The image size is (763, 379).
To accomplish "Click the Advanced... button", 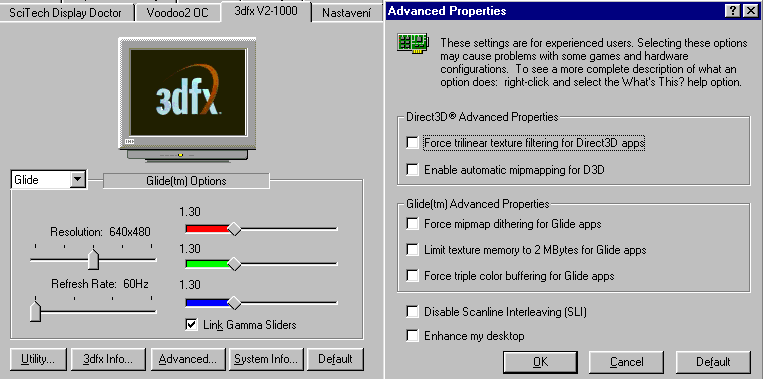I will pos(188,360).
